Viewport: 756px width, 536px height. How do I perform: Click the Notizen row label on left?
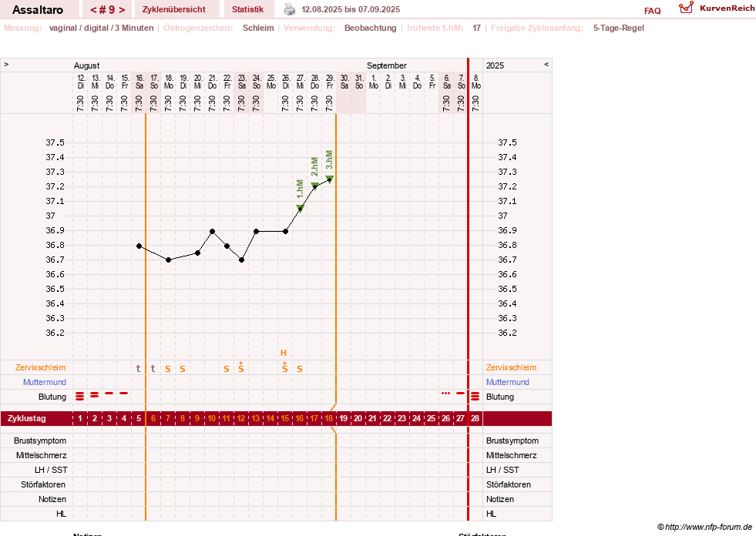(x=52, y=499)
